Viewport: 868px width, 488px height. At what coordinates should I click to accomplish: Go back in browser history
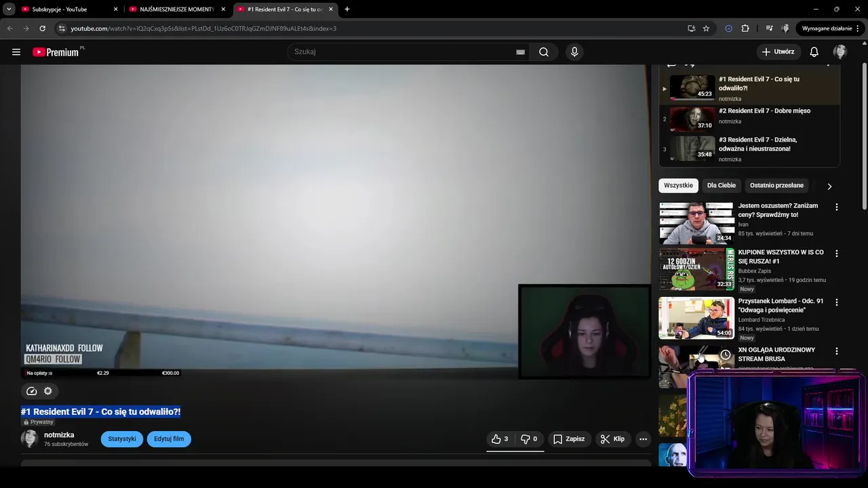tap(9, 28)
